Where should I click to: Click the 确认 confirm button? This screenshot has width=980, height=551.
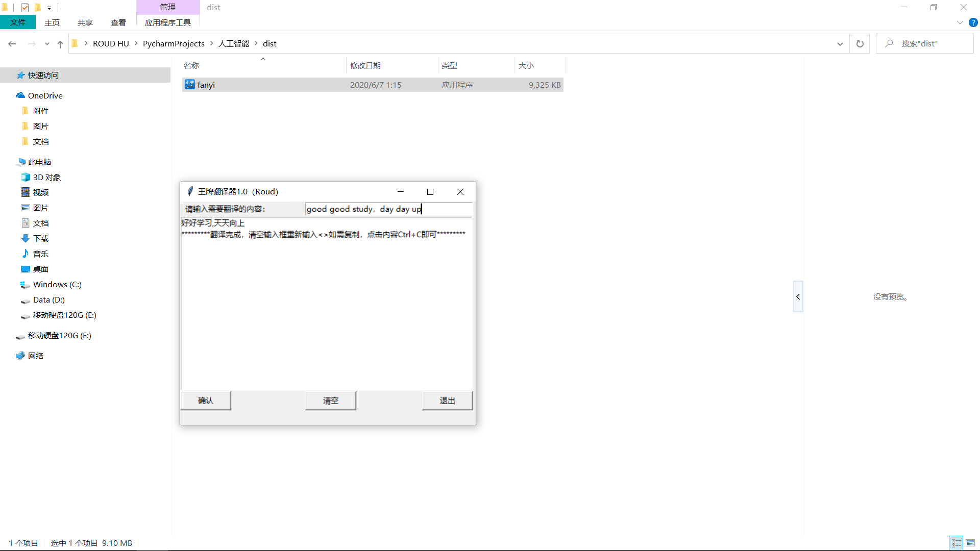coord(206,400)
